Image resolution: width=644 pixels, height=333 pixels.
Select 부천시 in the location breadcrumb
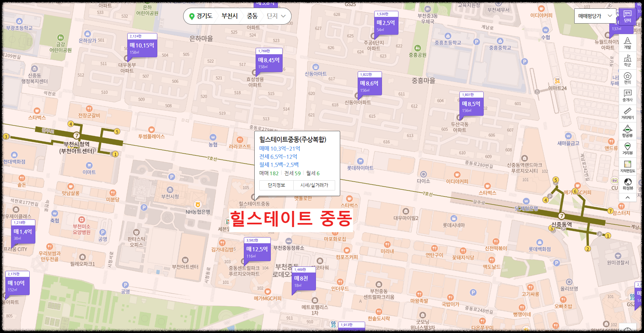(230, 16)
